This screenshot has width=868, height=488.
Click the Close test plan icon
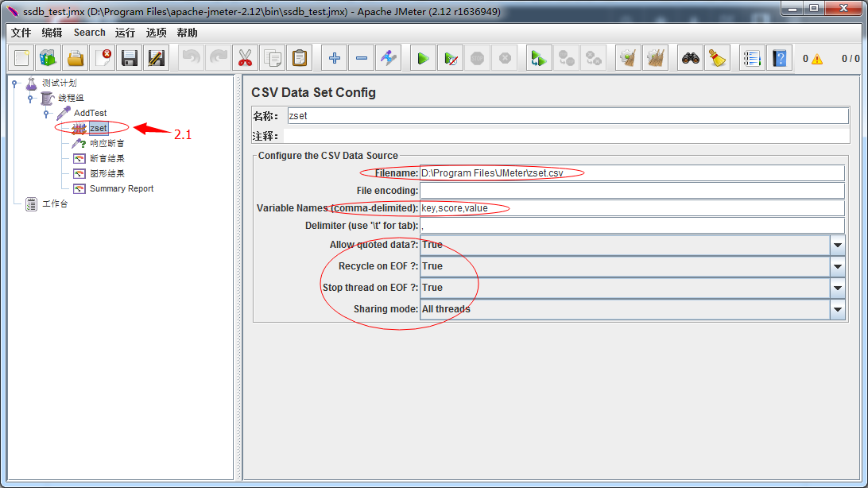point(103,58)
